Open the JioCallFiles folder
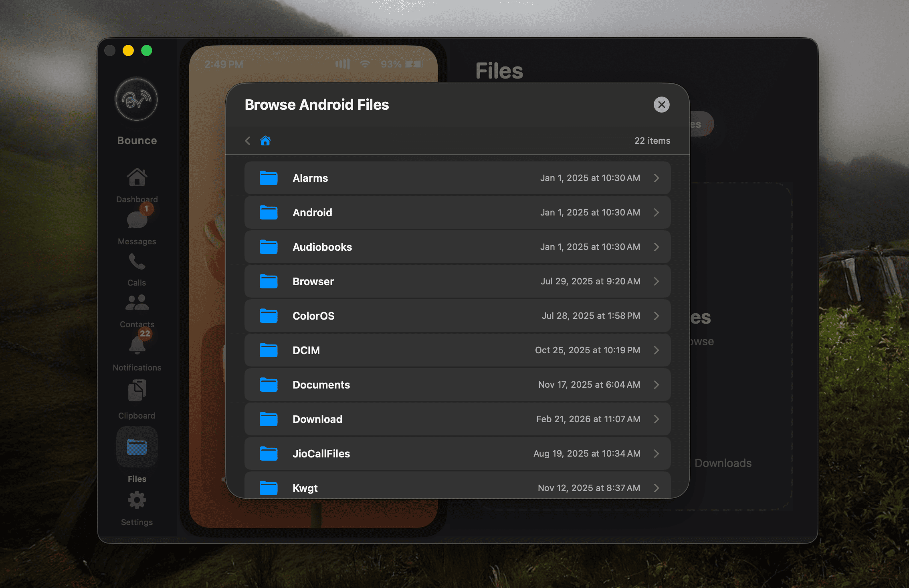 [457, 453]
